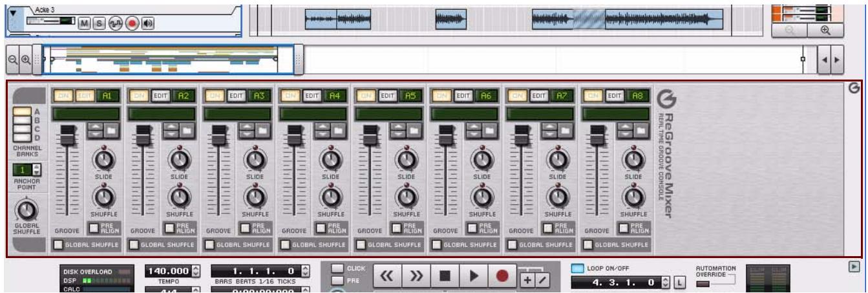The image size is (868, 293).
Task: Zoom in the song navigator
Action: pos(26,58)
